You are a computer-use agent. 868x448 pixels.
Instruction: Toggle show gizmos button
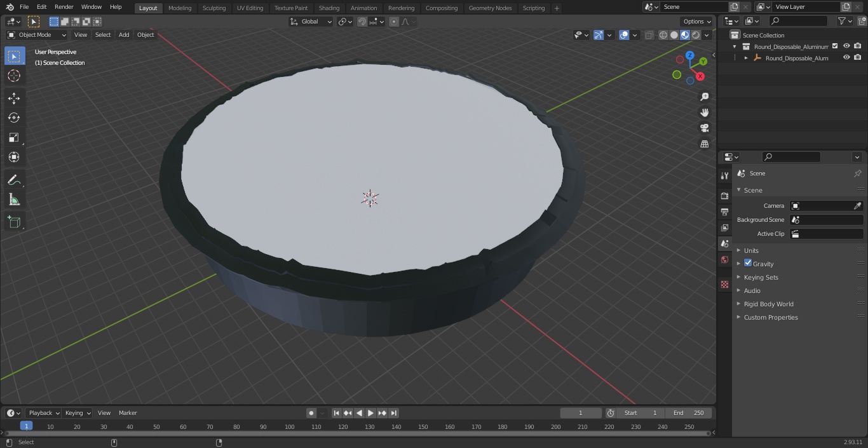pos(599,35)
